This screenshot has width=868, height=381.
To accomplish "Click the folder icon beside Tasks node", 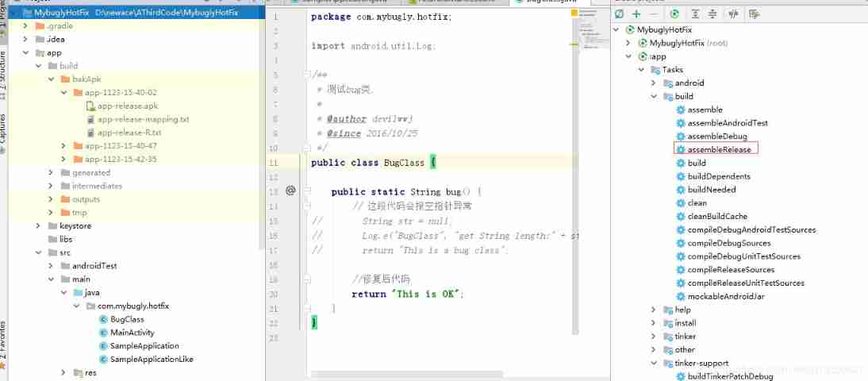I will tap(655, 70).
